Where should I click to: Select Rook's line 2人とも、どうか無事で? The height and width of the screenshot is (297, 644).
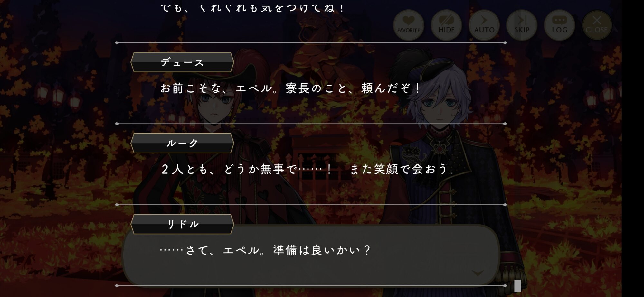(308, 169)
